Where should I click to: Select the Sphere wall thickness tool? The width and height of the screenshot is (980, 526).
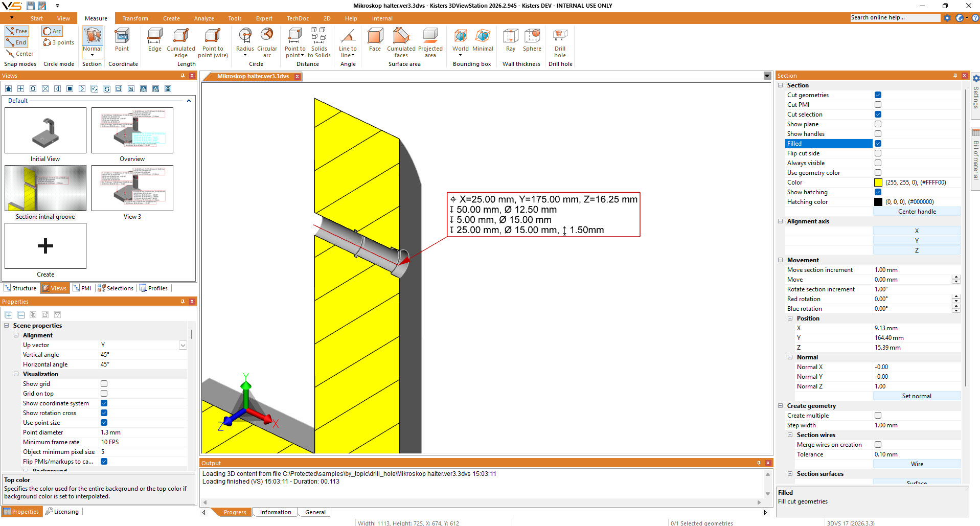[532, 40]
